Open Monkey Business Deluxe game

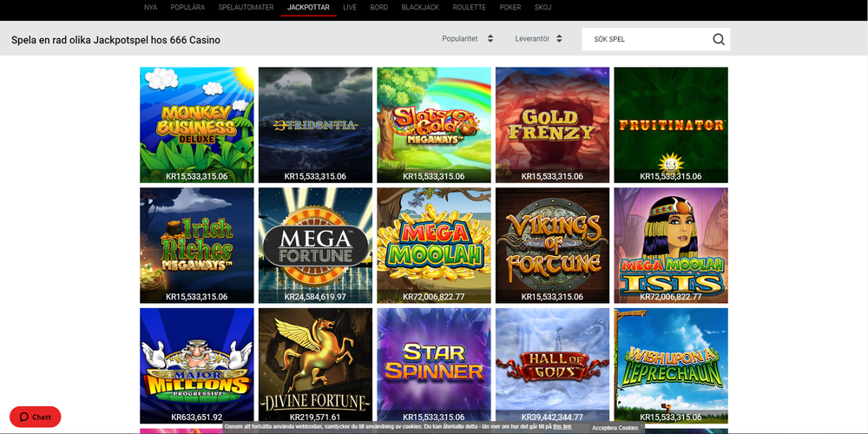197,125
